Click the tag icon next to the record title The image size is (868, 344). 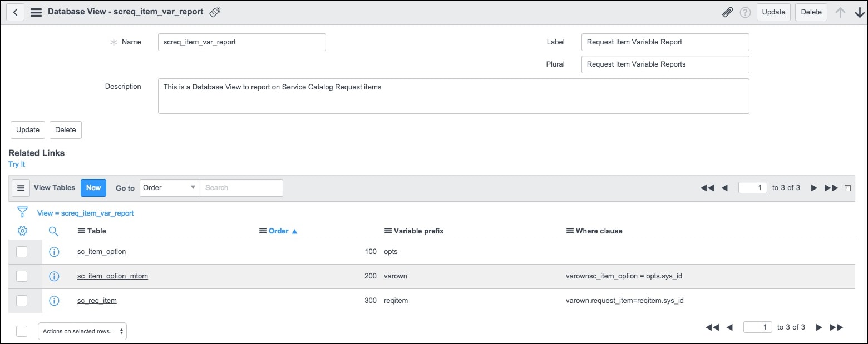pos(215,11)
